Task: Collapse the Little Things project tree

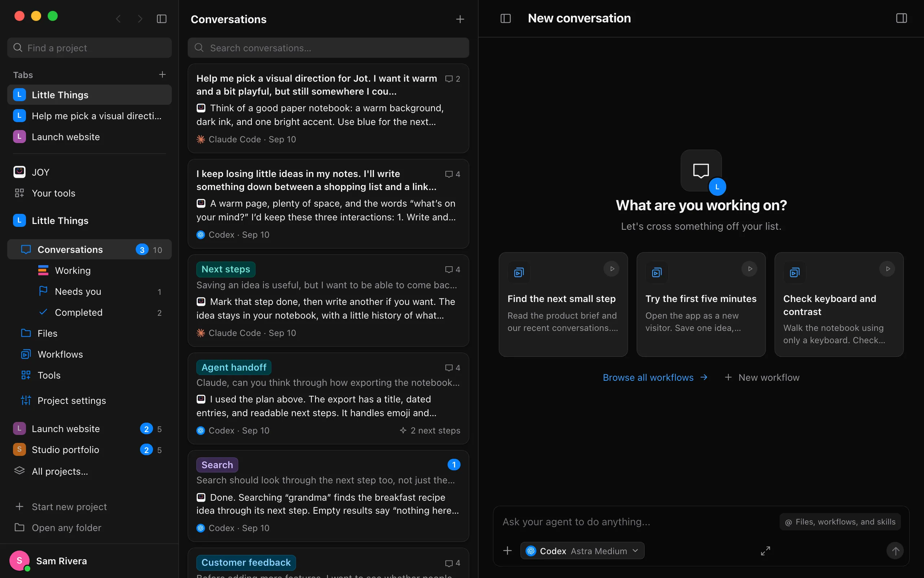Action: (x=90, y=221)
